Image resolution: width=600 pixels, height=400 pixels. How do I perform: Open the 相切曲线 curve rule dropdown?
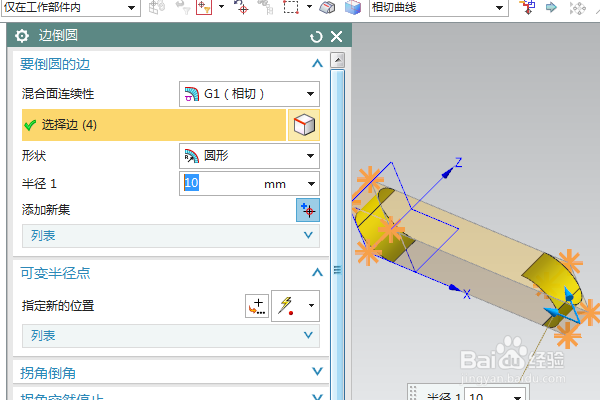tap(439, 8)
